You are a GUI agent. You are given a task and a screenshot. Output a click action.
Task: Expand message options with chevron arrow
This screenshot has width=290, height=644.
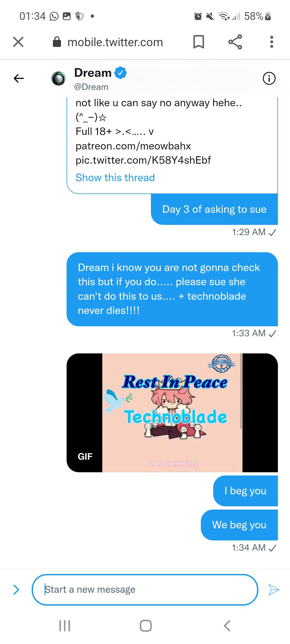[x=16, y=590]
